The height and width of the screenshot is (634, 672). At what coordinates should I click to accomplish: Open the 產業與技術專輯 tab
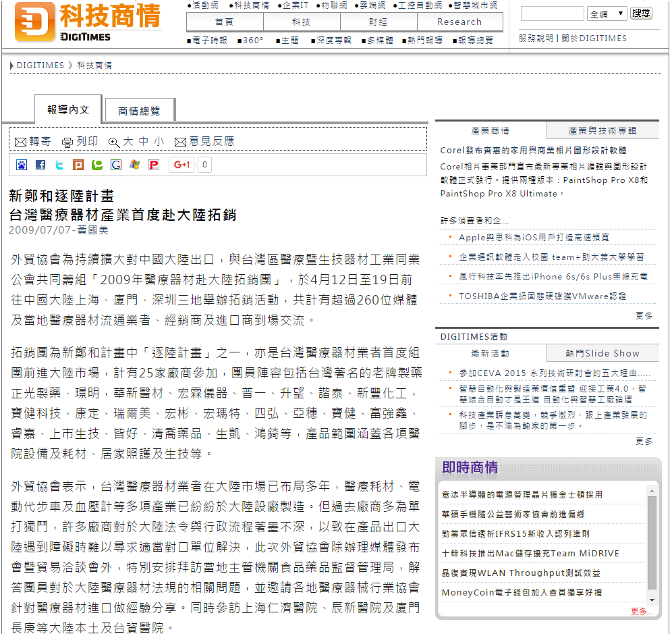tap(602, 131)
